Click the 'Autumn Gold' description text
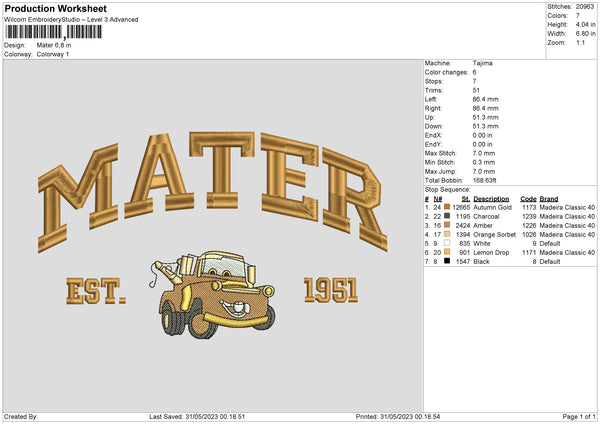Viewport: 600px width, 424px height. coord(492,207)
